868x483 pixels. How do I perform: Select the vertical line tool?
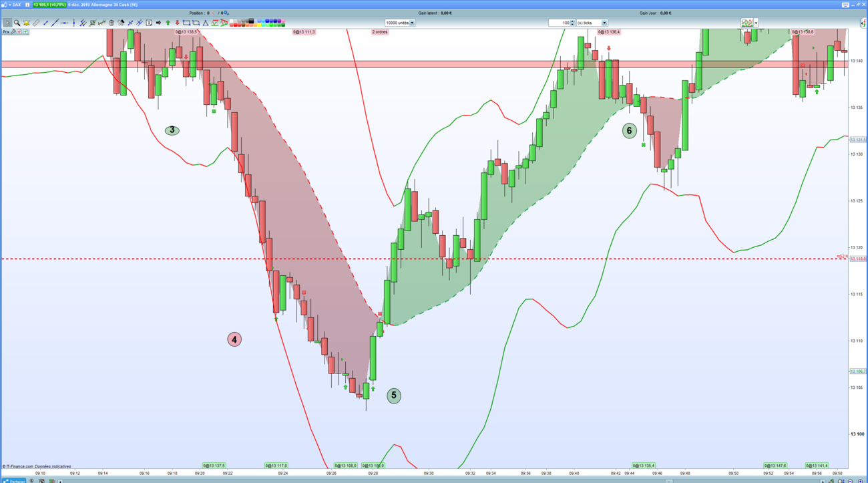(x=73, y=23)
